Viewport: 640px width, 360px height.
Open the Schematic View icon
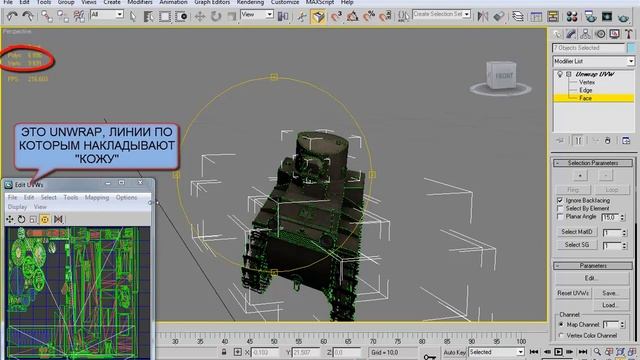pos(553,16)
